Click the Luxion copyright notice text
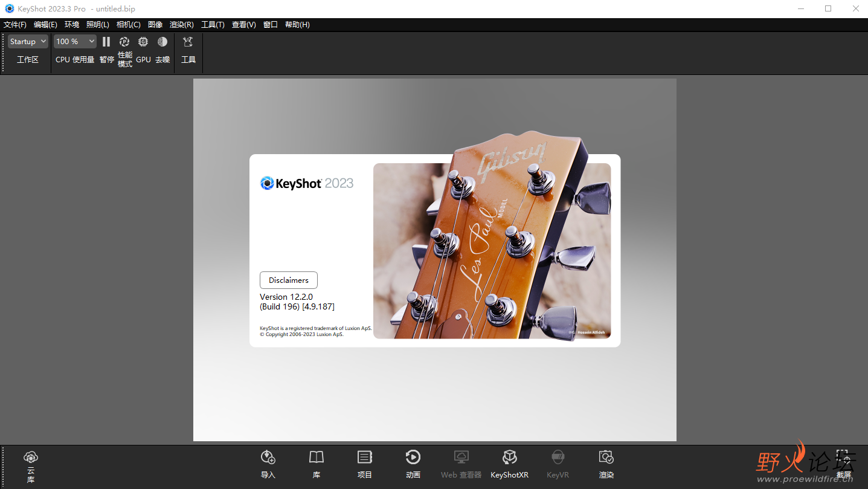 point(302,334)
